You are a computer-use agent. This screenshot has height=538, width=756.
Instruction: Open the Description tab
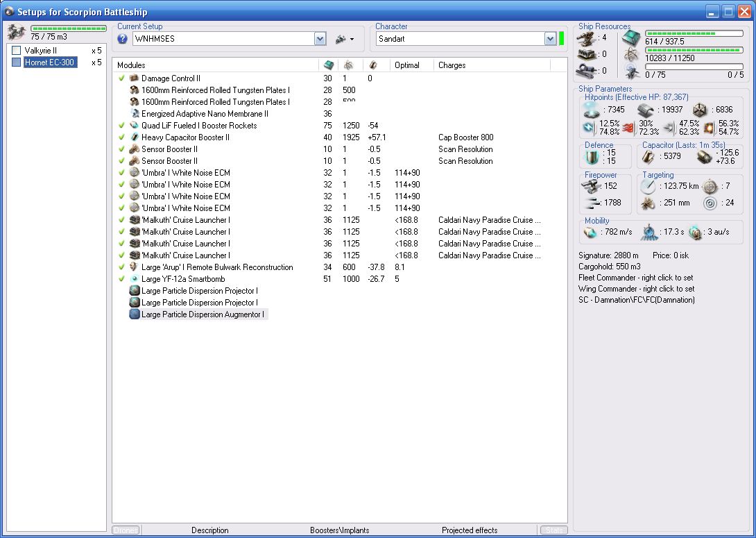point(209,530)
